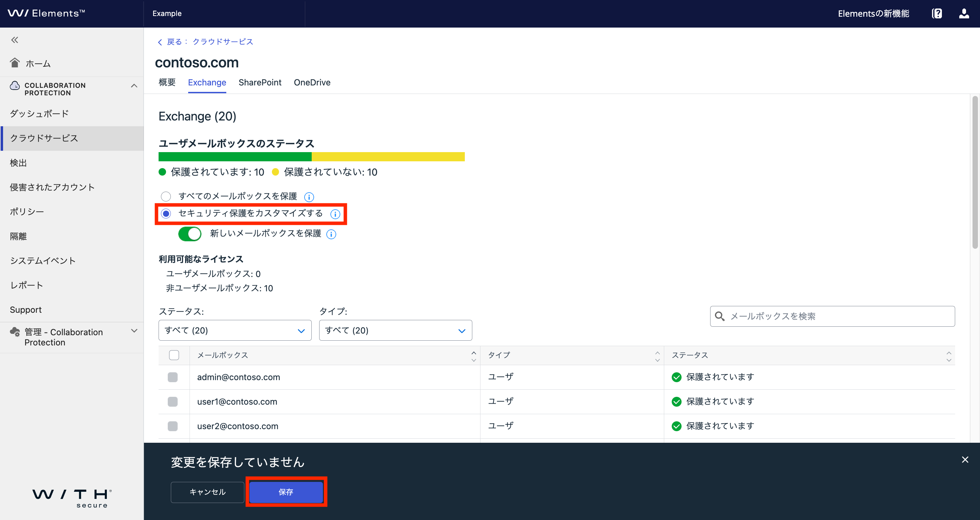Open ダッシュボード in the sidebar
This screenshot has height=520, width=980.
tap(72, 114)
